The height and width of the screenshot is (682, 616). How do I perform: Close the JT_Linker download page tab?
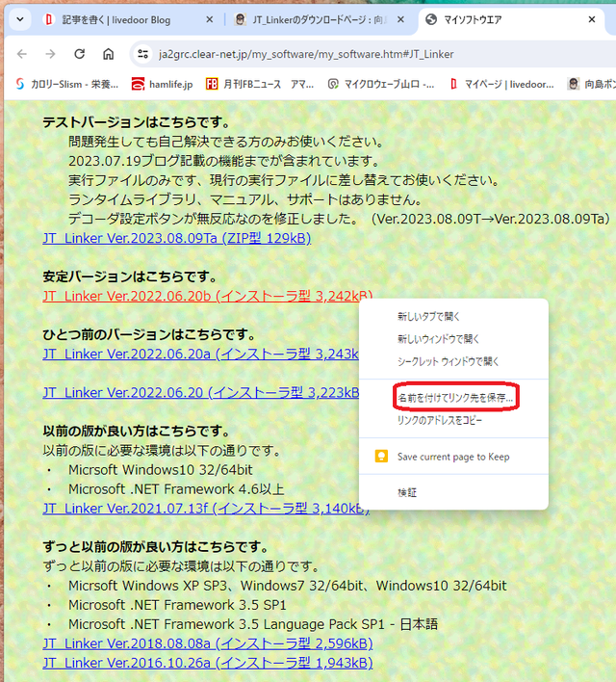pos(400,19)
